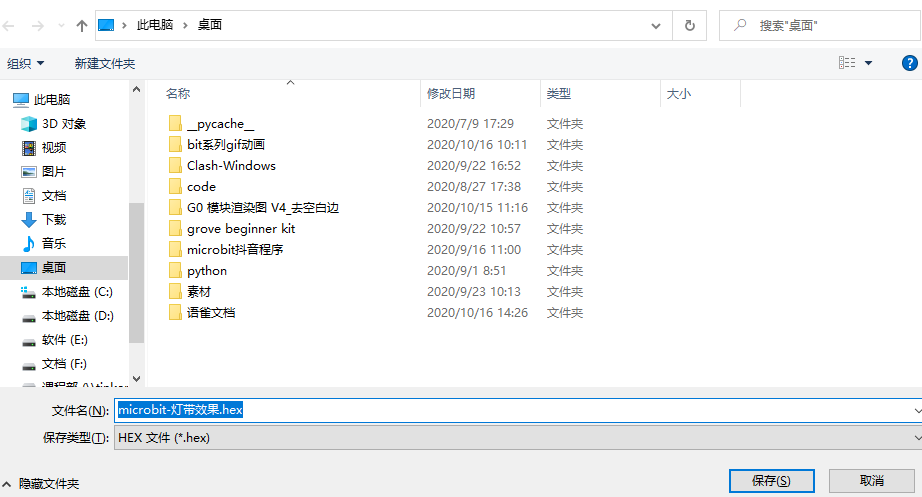Sort by 类型 column header
Screen dimensions: 922x497
[x=558, y=94]
